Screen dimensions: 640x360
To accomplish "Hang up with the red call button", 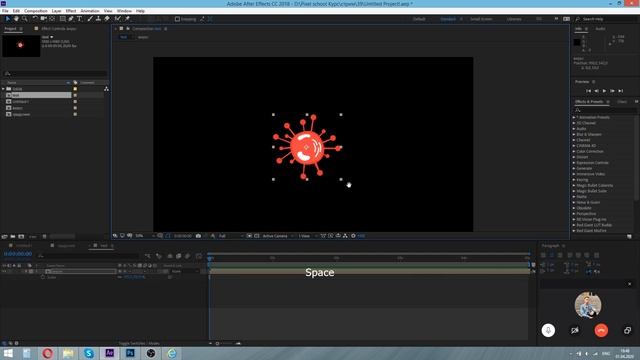I will click(x=601, y=330).
